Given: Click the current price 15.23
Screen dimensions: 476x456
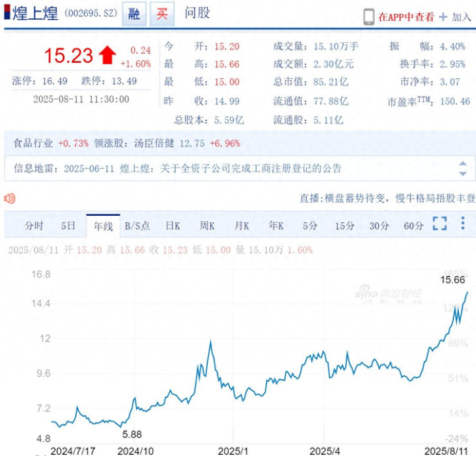Looking at the screenshot, I should coord(69,56).
